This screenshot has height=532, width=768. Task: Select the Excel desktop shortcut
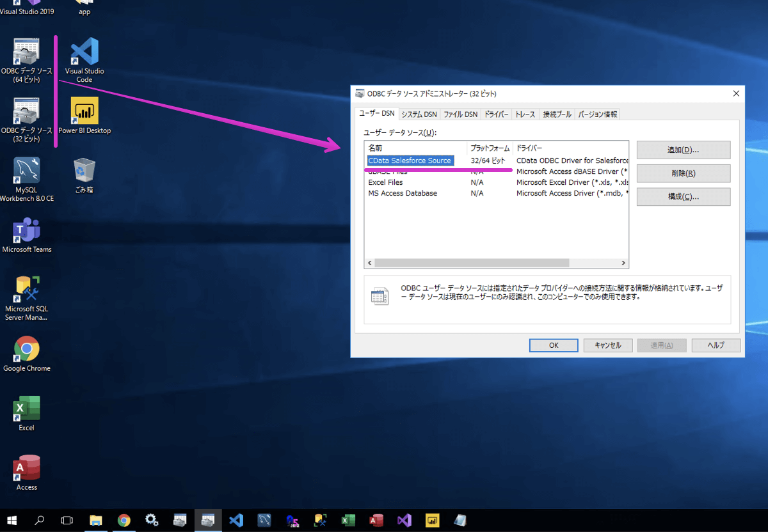27,413
